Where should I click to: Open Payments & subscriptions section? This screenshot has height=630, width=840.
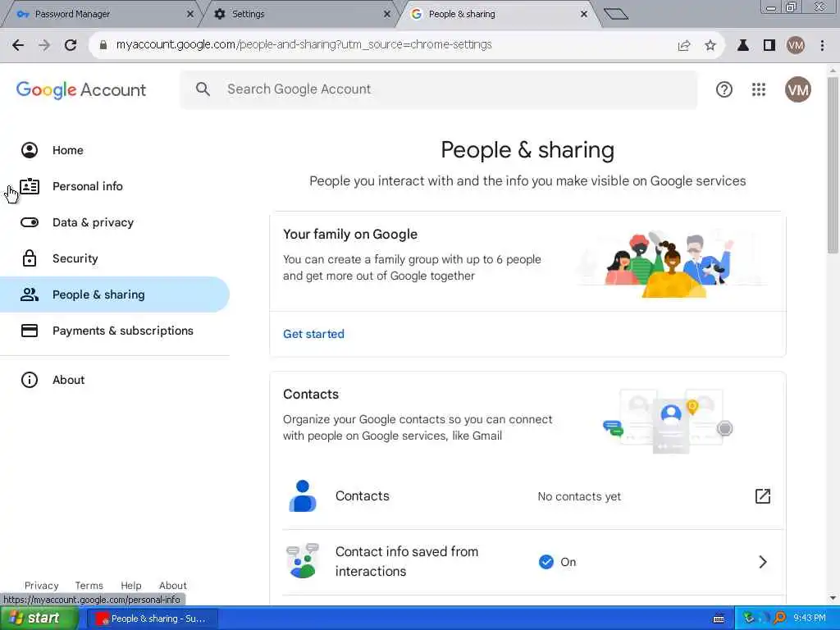(115, 331)
